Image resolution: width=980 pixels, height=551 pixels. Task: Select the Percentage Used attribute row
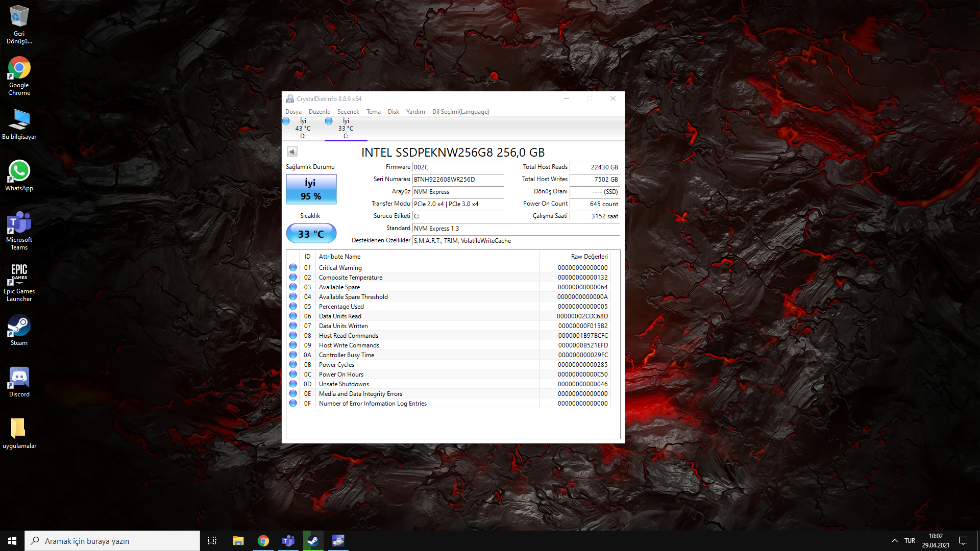coord(341,307)
